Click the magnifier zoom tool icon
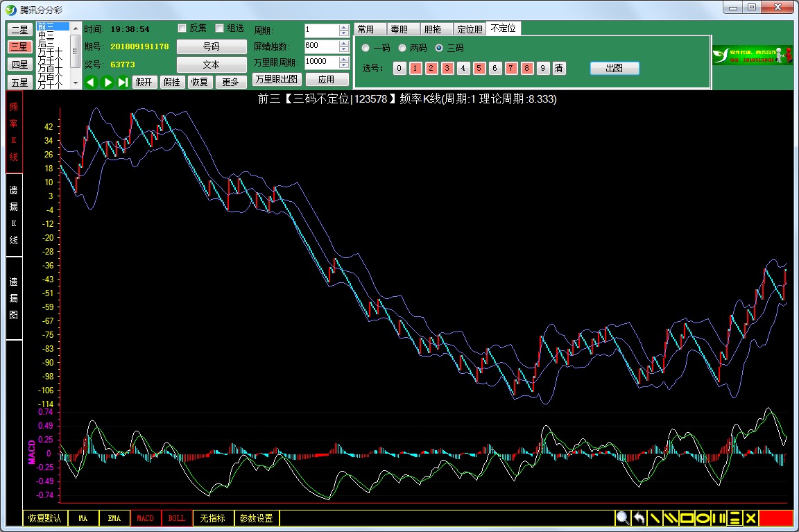This screenshot has width=799, height=532. (x=622, y=518)
